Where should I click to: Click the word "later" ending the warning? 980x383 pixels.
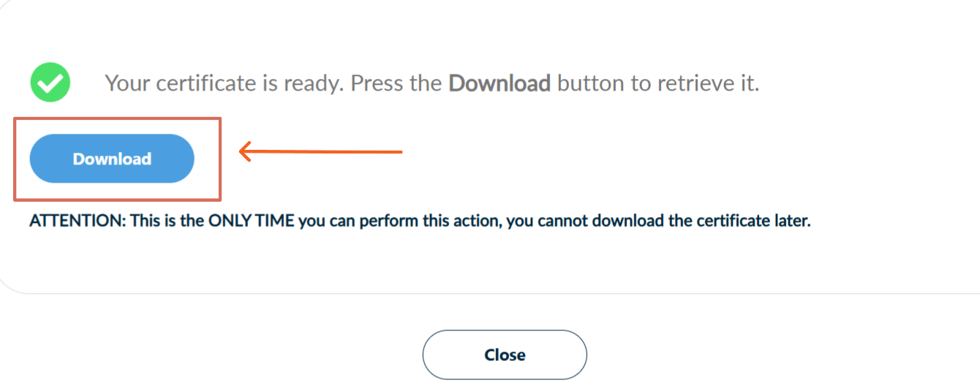click(794, 221)
